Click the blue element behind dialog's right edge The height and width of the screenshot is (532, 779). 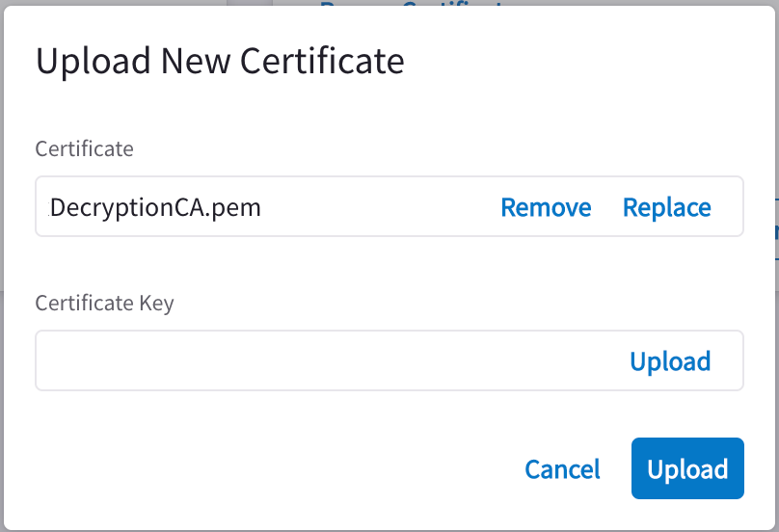coord(776,231)
